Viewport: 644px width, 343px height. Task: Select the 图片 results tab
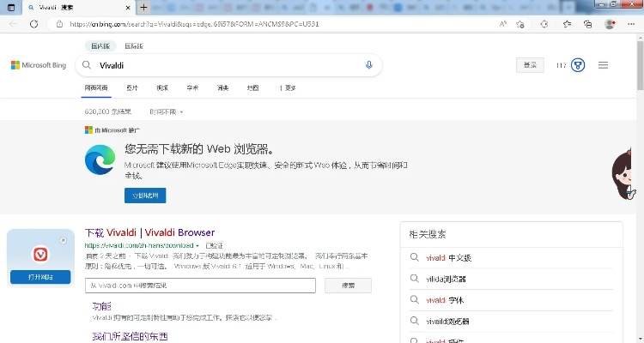pos(132,87)
